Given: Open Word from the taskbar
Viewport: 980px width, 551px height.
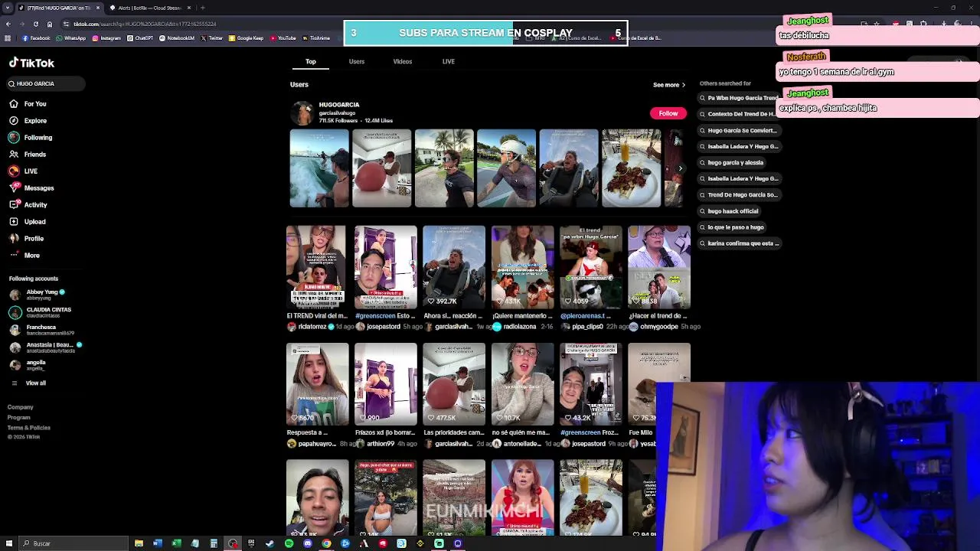Looking at the screenshot, I should click(x=158, y=543).
